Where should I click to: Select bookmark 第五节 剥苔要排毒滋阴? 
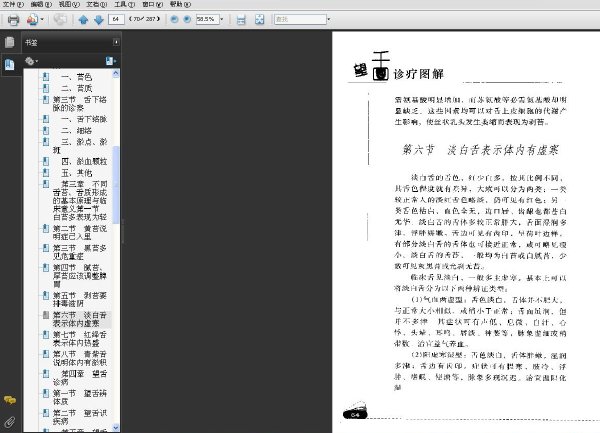pyautogui.click(x=80, y=299)
